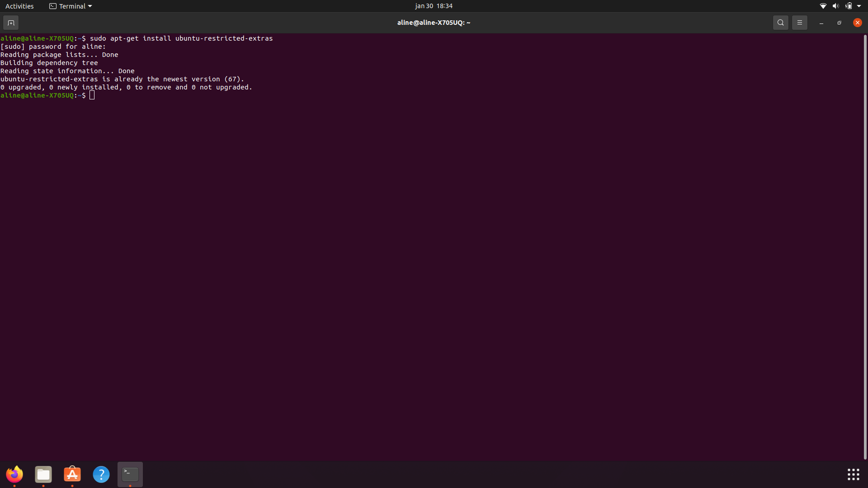Click 'Reading package lists... Done' line
The image size is (868, 488).
coord(59,55)
